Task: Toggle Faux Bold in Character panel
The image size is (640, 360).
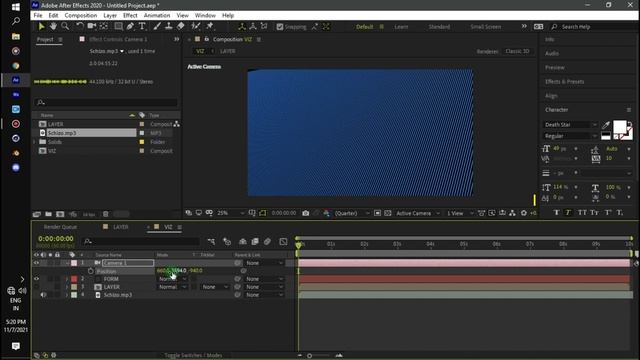Action: point(556,212)
